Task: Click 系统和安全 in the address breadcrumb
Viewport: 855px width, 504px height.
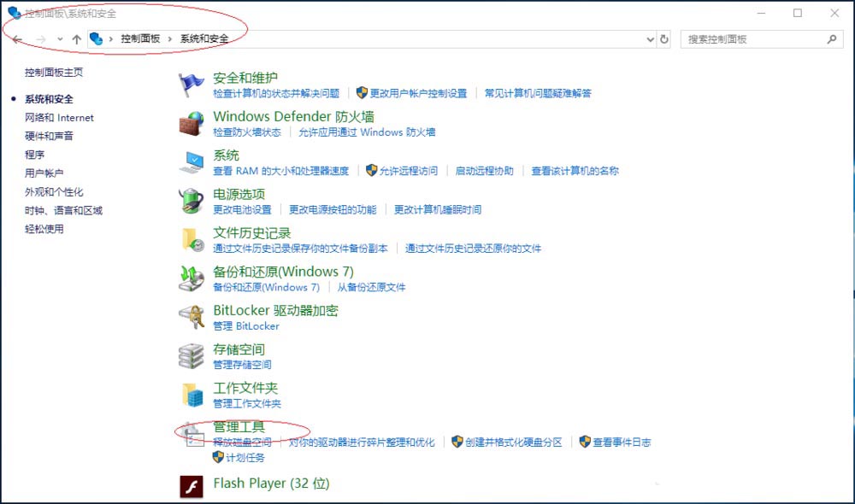Action: coord(204,38)
